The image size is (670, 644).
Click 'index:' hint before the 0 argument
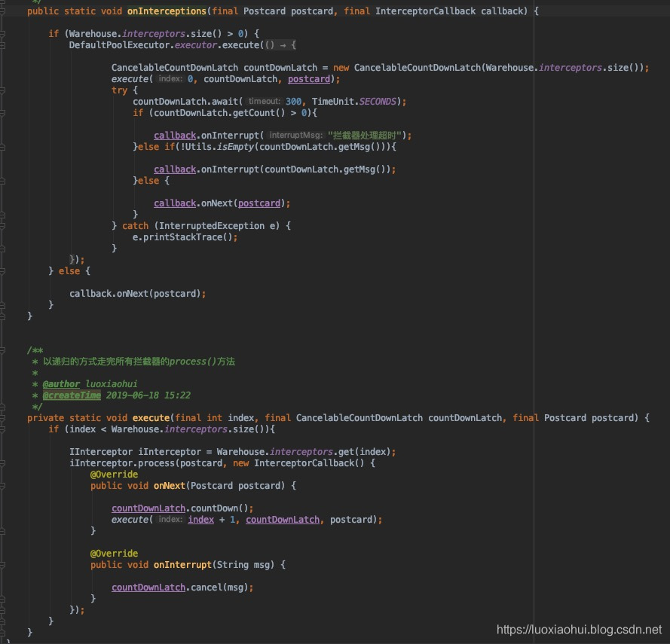(170, 78)
